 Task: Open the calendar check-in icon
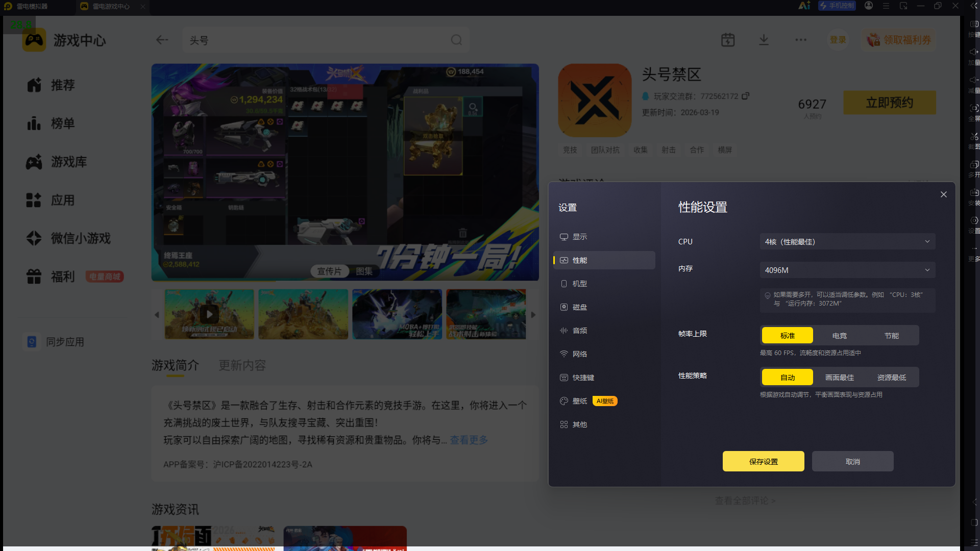(728, 40)
